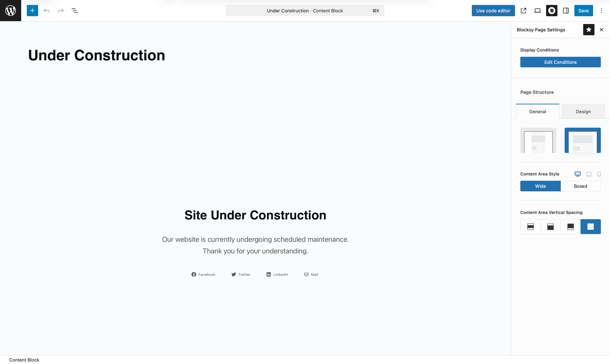Screen dimensions: 610x364
Task: Save the content block
Action: pos(584,11)
